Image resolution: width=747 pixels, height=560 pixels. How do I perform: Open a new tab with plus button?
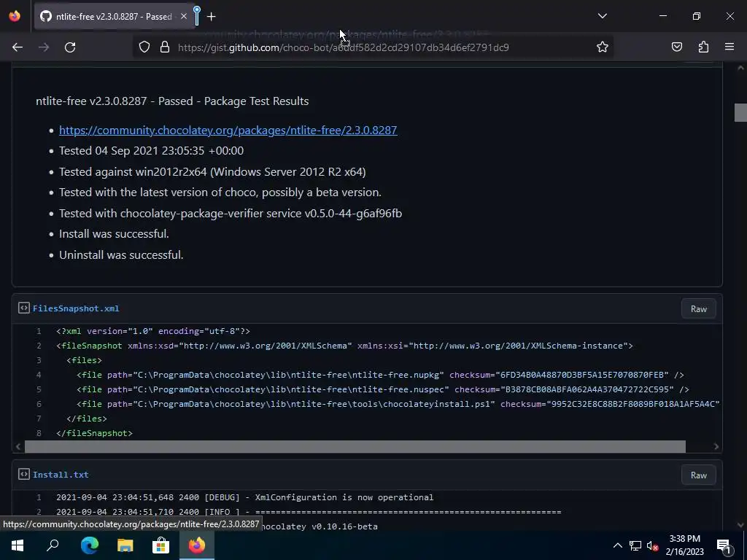click(x=211, y=17)
